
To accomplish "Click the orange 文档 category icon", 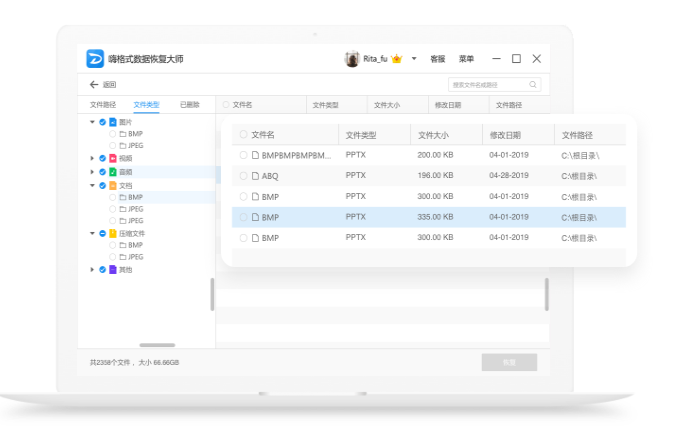I will click(x=113, y=185).
